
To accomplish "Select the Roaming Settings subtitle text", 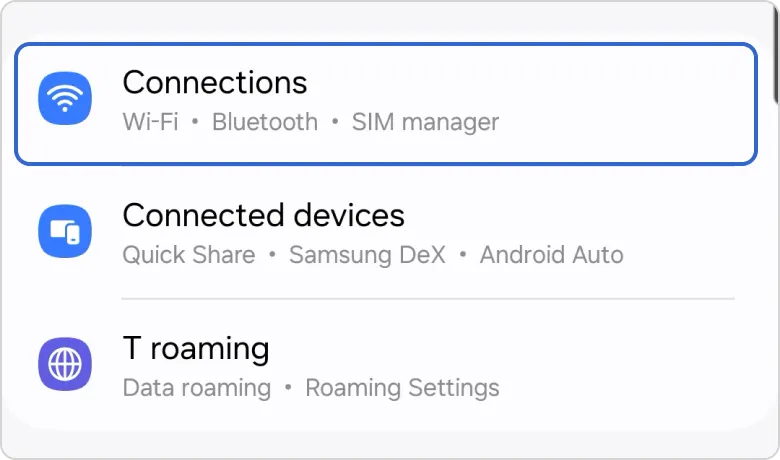I will [402, 387].
